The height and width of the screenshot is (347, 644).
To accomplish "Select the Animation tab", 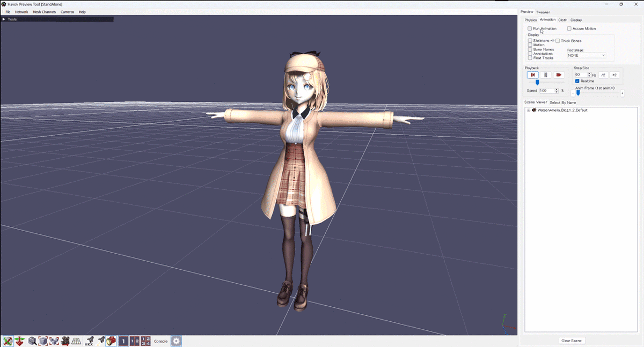I will [548, 20].
